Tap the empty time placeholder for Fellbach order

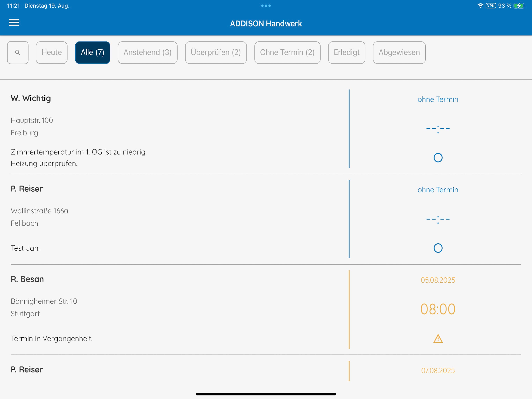click(438, 220)
